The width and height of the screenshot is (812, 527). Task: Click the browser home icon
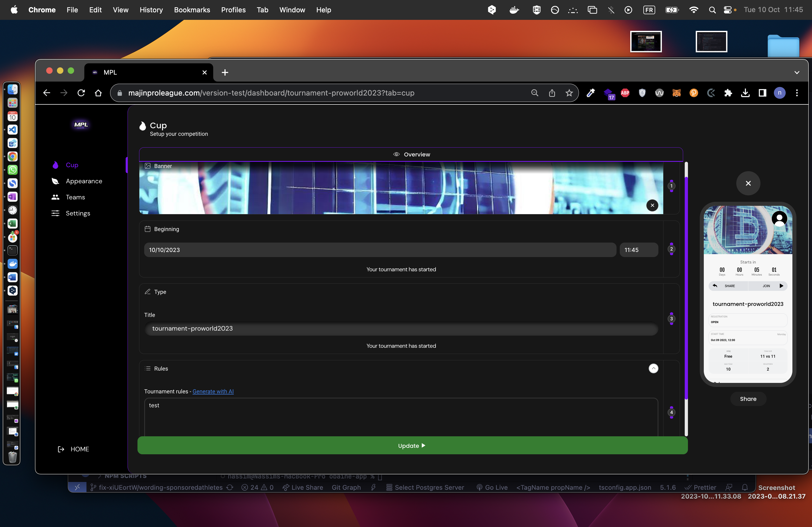coord(98,93)
